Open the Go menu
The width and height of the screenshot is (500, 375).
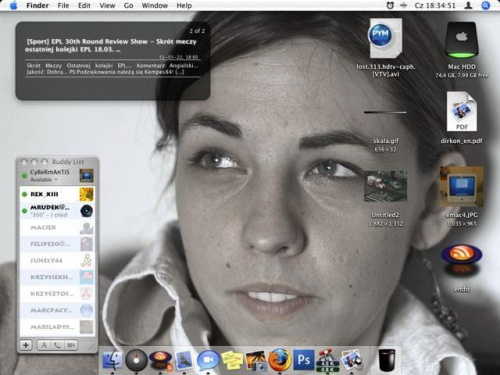[x=128, y=5]
